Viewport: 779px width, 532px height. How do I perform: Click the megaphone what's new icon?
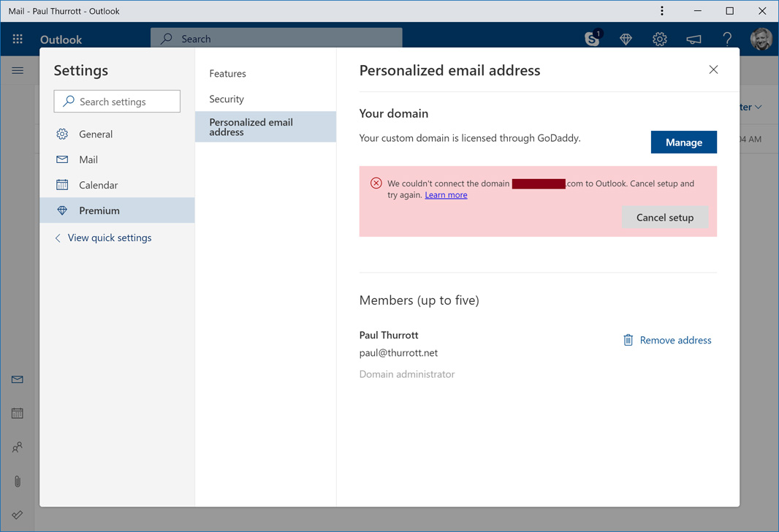click(x=693, y=39)
